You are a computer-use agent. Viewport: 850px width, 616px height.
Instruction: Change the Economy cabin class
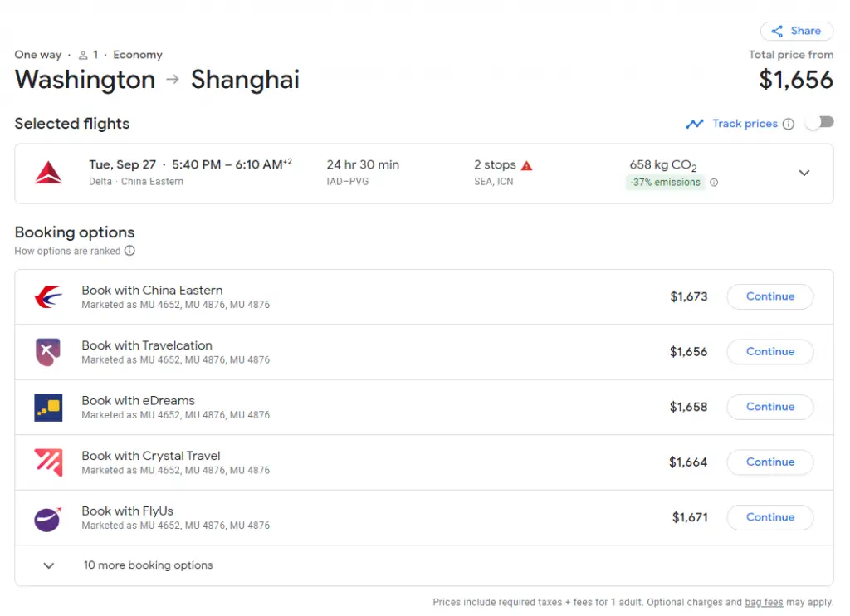[x=138, y=55]
